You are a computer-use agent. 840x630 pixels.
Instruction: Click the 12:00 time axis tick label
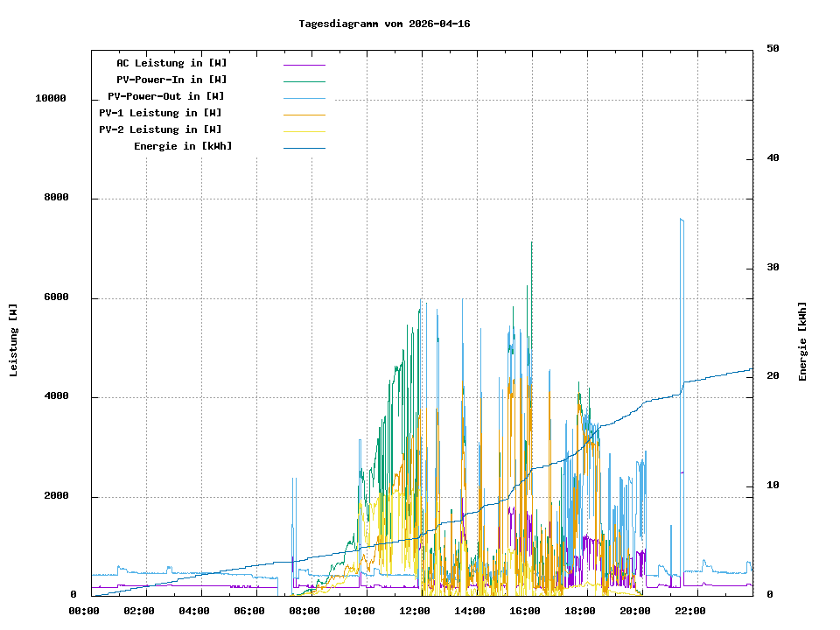click(x=415, y=611)
